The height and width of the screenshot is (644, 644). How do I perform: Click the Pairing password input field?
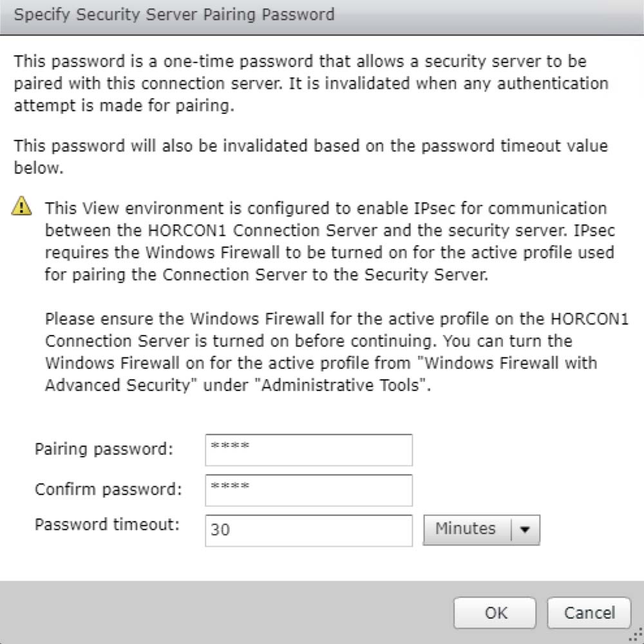[308, 450]
